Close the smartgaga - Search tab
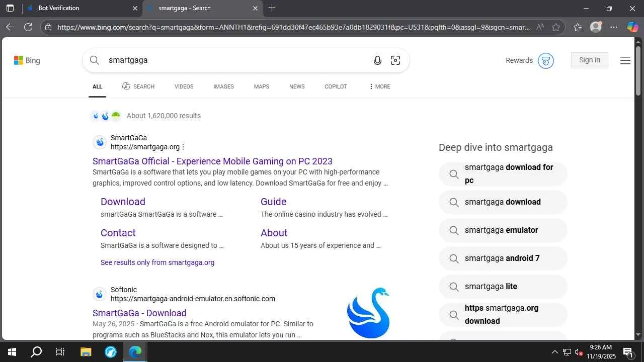 (x=255, y=8)
